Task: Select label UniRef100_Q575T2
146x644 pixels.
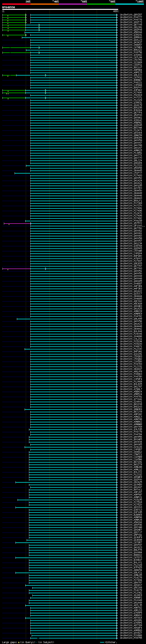Action: (131, 223)
